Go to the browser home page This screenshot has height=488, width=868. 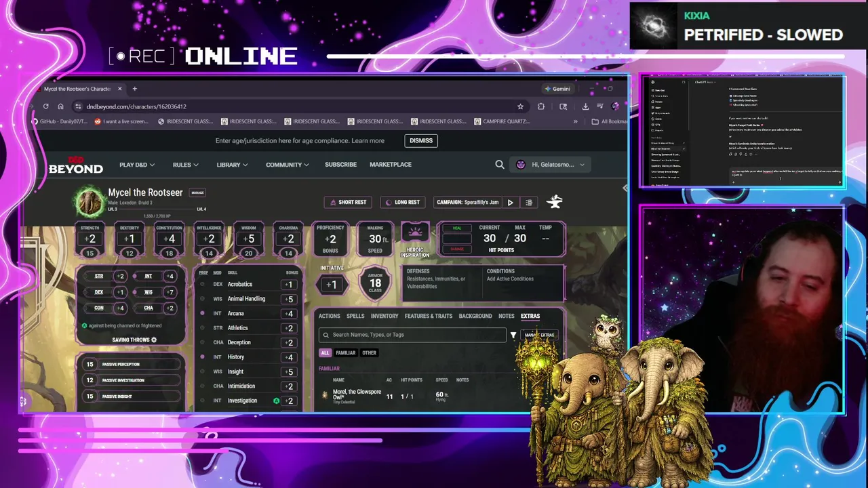pyautogui.click(x=60, y=106)
